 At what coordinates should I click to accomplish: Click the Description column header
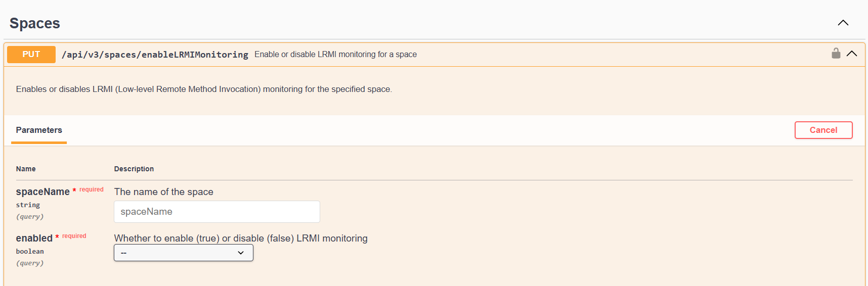pyautogui.click(x=134, y=169)
